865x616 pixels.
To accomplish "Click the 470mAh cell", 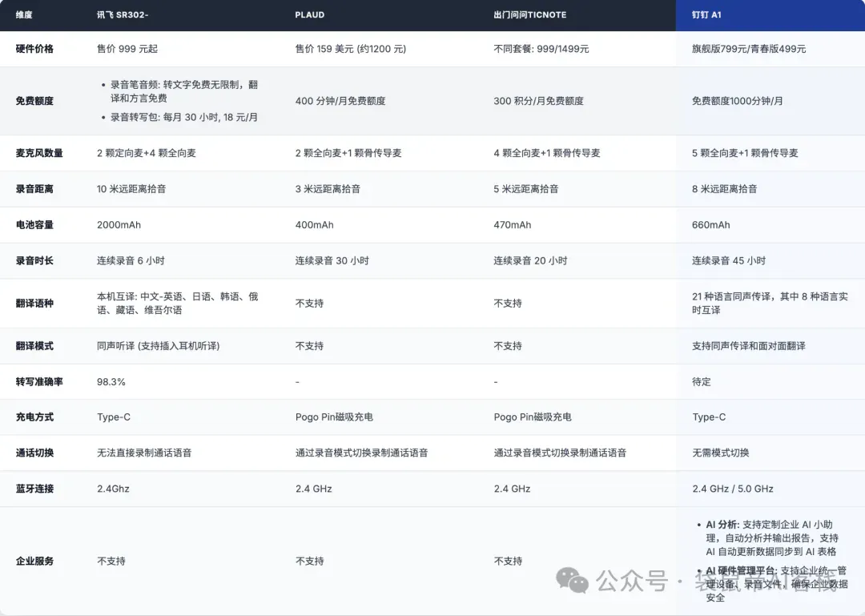I will coord(513,224).
